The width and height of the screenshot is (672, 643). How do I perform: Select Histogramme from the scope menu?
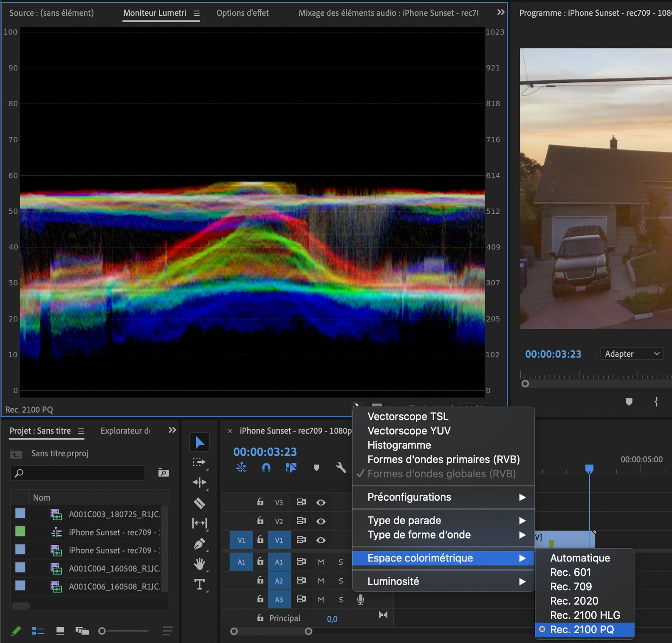tap(399, 445)
